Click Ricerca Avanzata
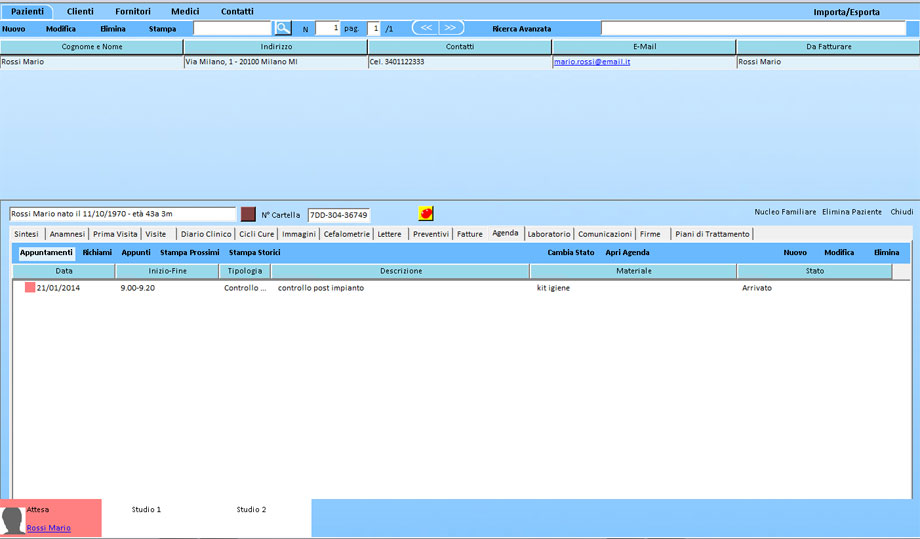This screenshot has height=539, width=920. point(522,29)
